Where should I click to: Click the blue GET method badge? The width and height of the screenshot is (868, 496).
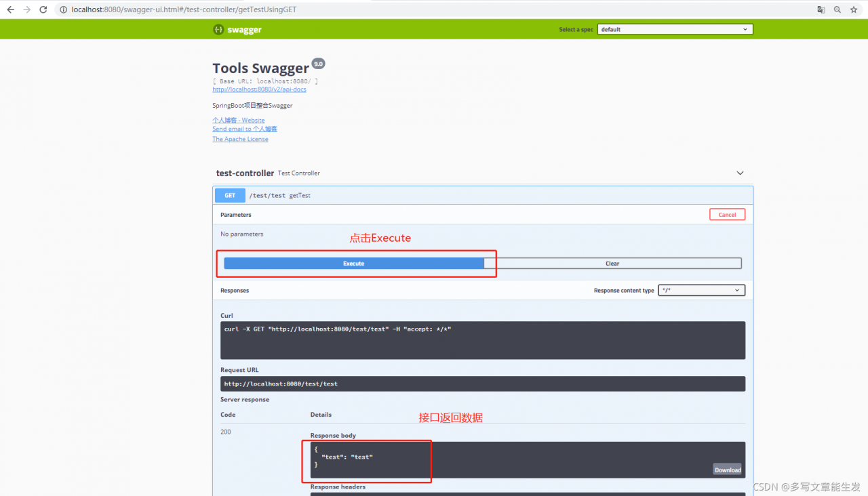230,195
